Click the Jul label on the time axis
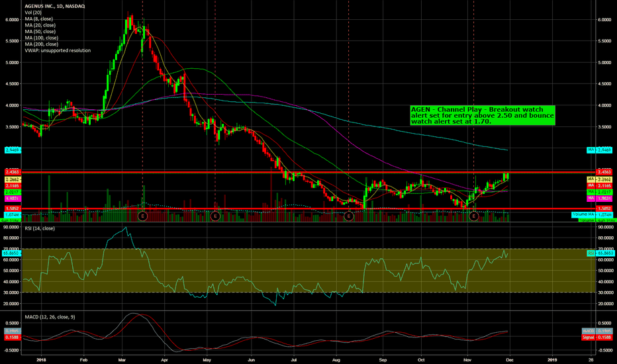Image resolution: width=617 pixels, height=364 pixels. [x=293, y=359]
